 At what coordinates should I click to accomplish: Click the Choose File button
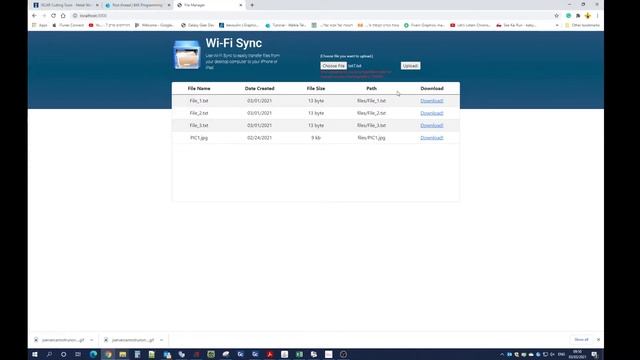pos(333,66)
